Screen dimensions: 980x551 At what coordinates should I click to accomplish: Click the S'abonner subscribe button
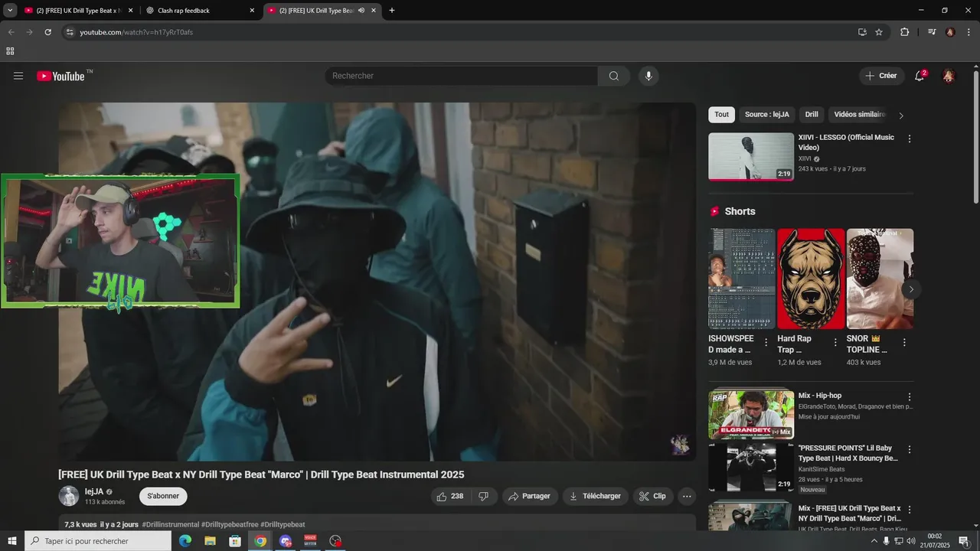coord(163,496)
